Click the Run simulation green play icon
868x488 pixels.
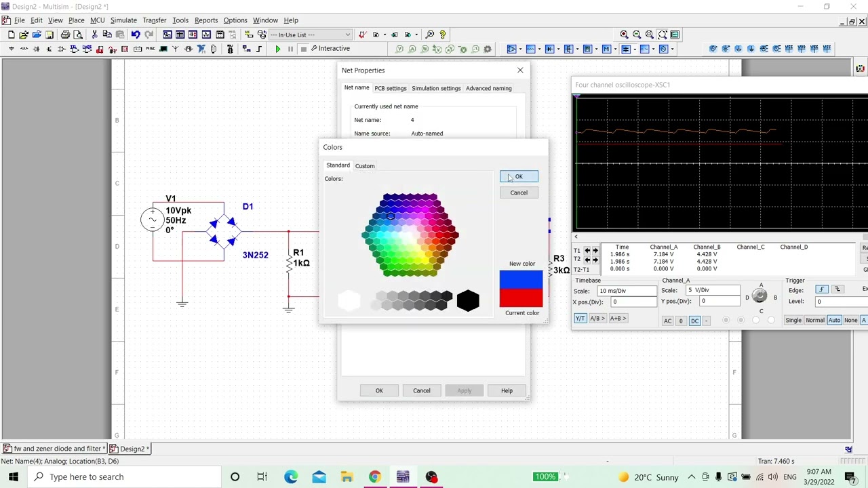(277, 49)
